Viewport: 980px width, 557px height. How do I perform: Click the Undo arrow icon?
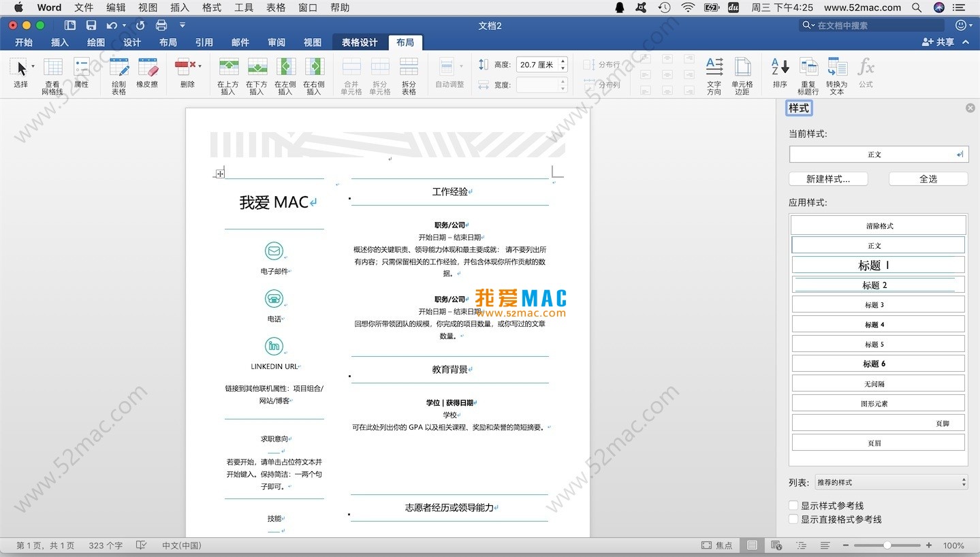(112, 25)
